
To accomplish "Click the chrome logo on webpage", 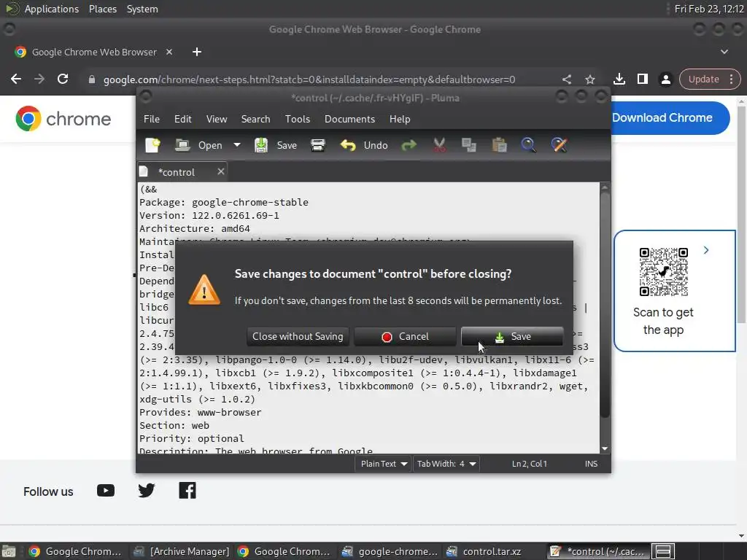I will coord(63,119).
